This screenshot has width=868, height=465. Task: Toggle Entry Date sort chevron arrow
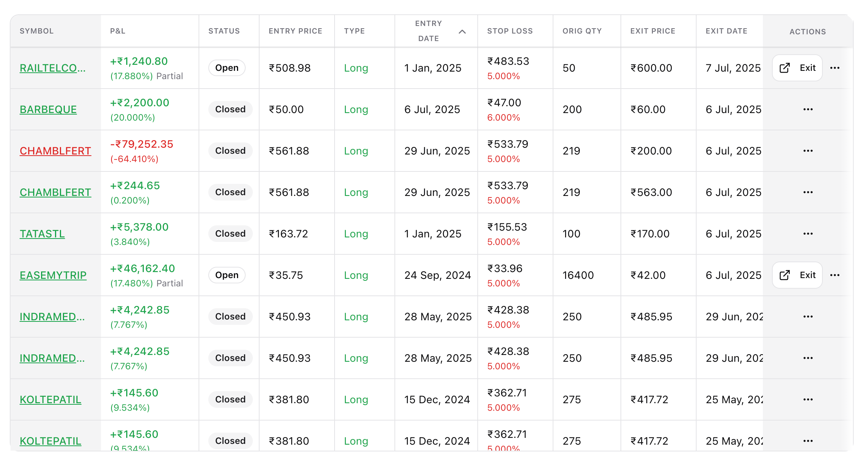click(462, 32)
